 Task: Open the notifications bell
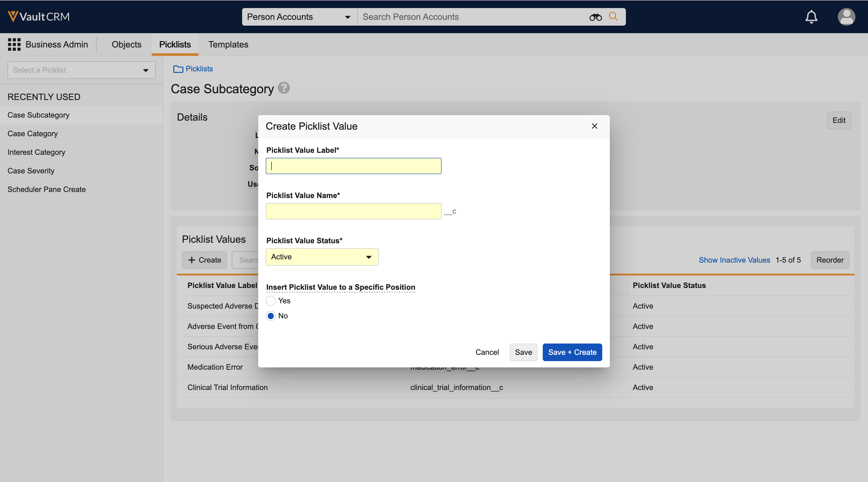[x=811, y=17]
